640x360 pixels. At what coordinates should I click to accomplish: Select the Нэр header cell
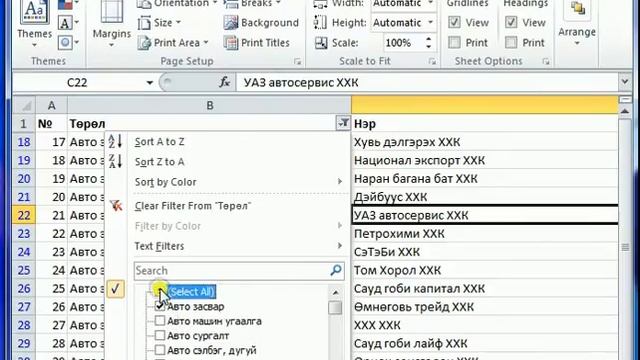[x=485, y=123]
